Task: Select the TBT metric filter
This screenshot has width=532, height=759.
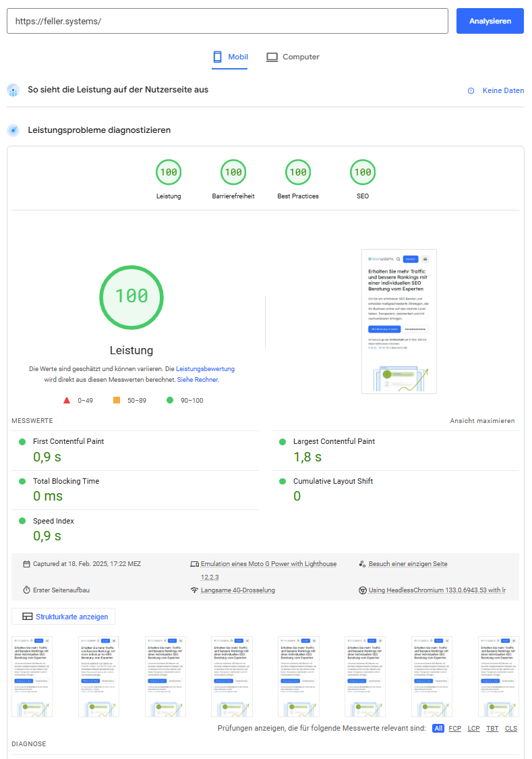Action: click(492, 729)
